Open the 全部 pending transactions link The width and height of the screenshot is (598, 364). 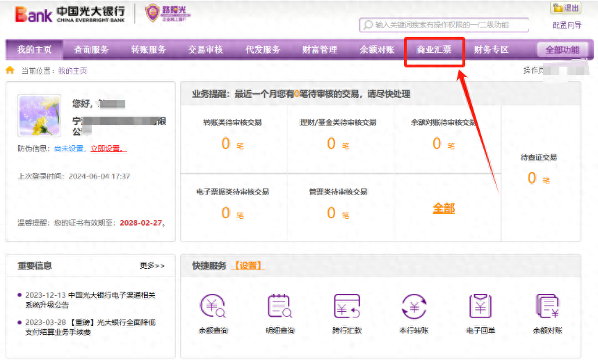(x=444, y=208)
